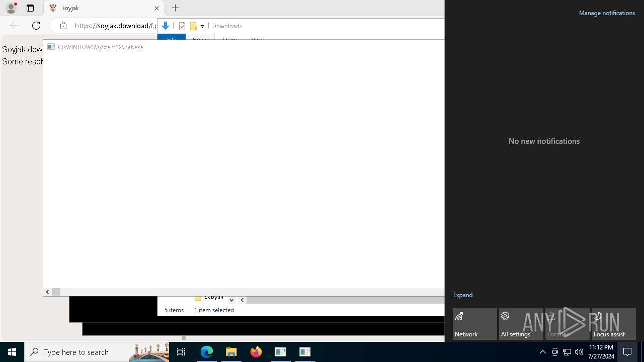This screenshot has width=644, height=362.
Task: Refresh the soyjak page
Action: (36, 26)
